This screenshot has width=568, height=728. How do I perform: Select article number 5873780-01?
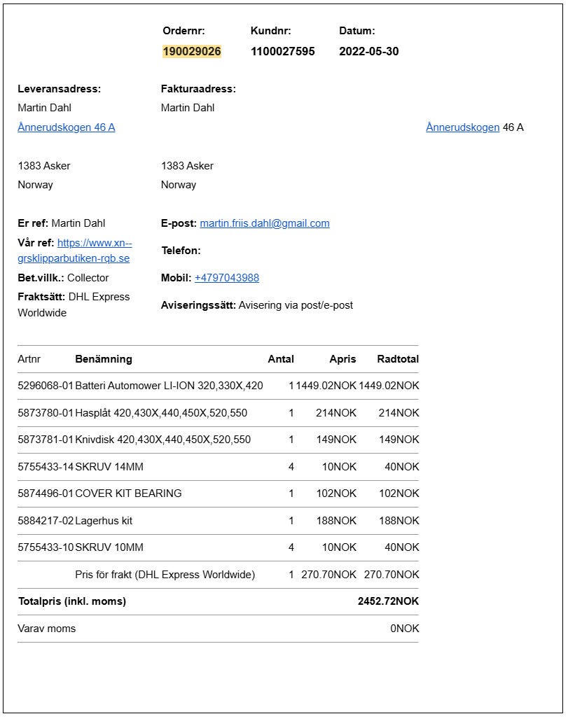click(46, 413)
